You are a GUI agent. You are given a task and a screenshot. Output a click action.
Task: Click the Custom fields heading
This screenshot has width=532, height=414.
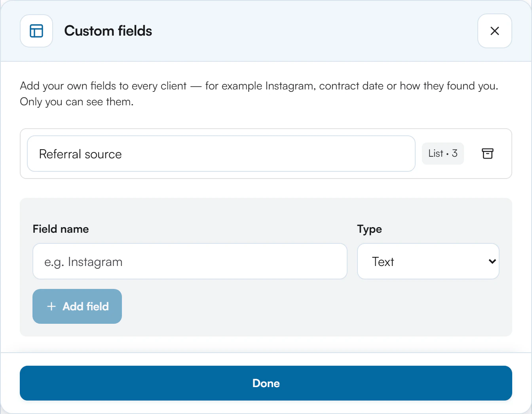[x=108, y=31]
